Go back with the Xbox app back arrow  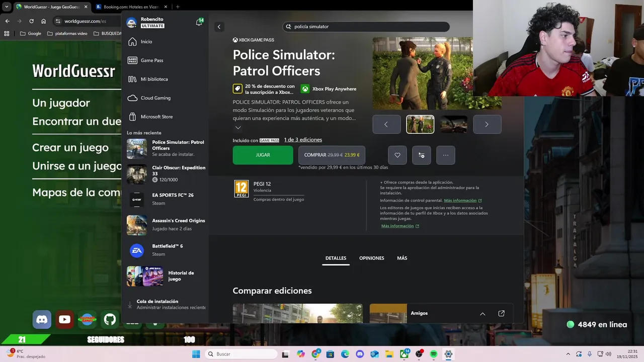pyautogui.click(x=219, y=27)
